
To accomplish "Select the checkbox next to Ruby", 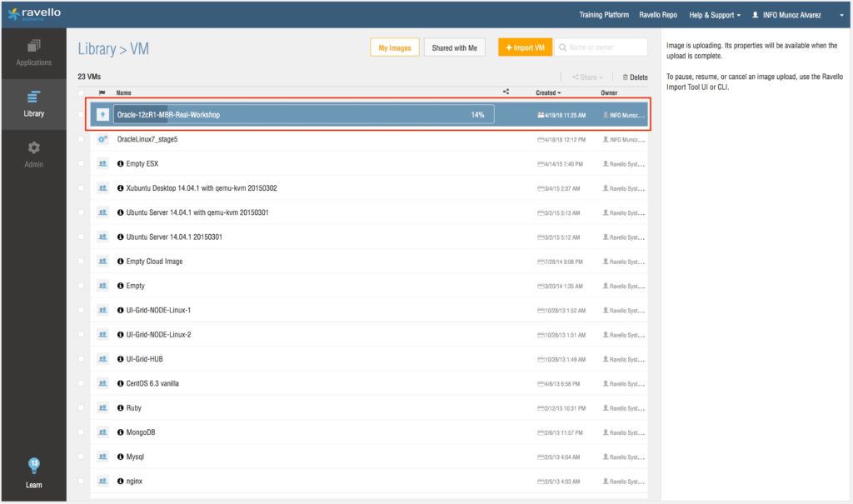I will click(x=81, y=408).
